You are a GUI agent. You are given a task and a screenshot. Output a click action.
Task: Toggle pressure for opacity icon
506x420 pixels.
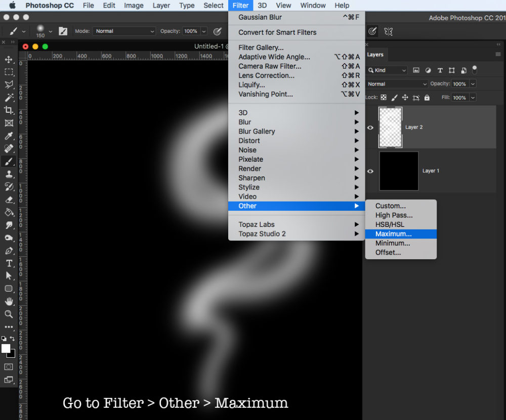[218, 31]
